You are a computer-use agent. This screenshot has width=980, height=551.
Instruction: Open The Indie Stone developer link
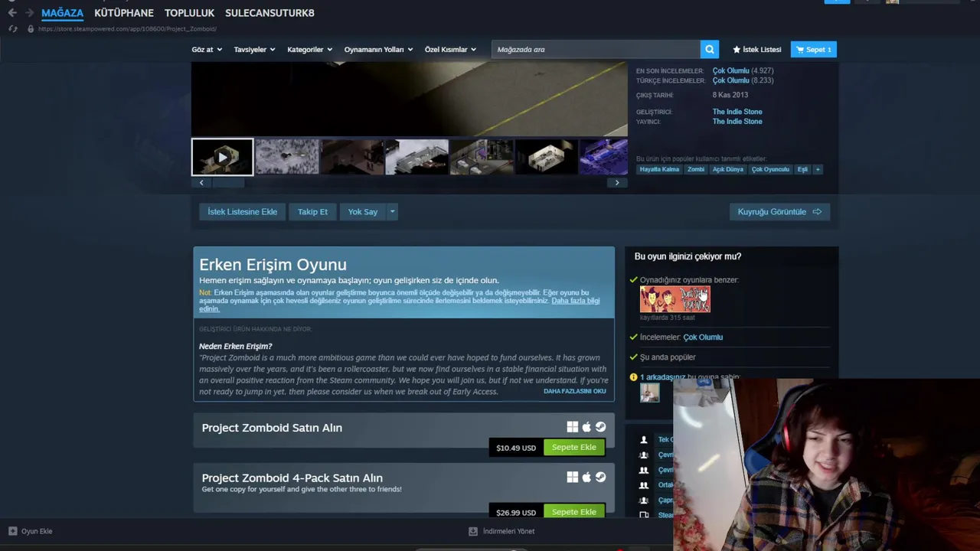(737, 112)
